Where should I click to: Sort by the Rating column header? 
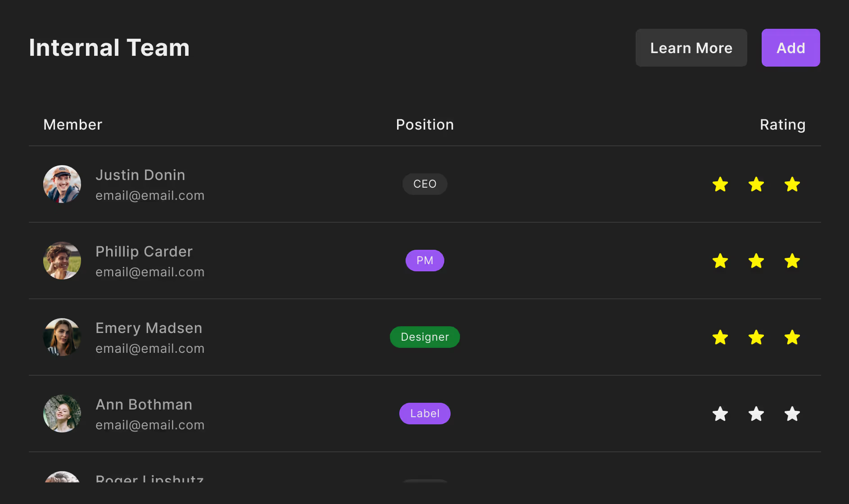click(x=782, y=125)
